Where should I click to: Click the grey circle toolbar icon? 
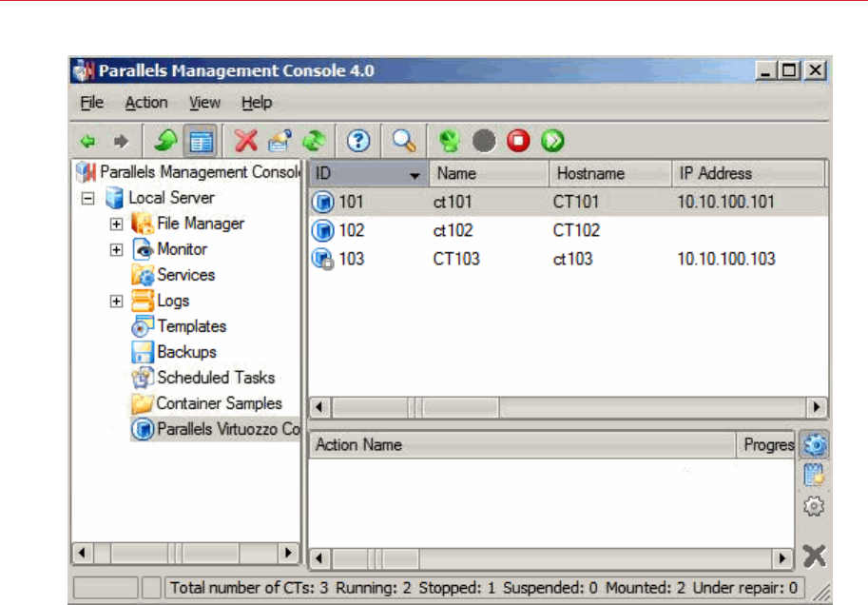[x=484, y=141]
